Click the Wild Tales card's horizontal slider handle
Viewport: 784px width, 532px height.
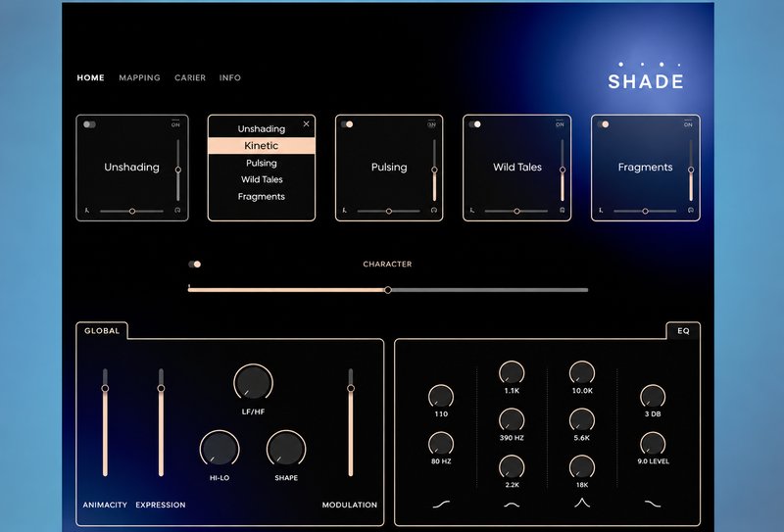click(517, 212)
